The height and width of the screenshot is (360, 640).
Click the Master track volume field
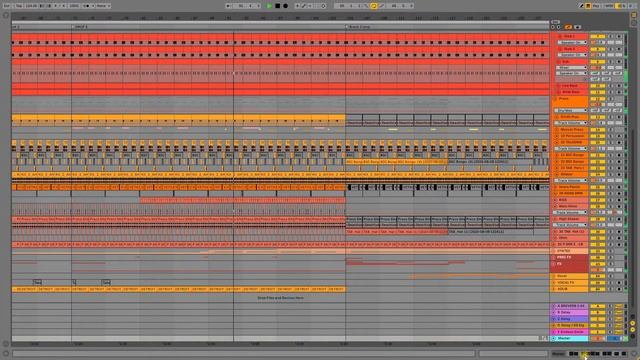coord(597,339)
